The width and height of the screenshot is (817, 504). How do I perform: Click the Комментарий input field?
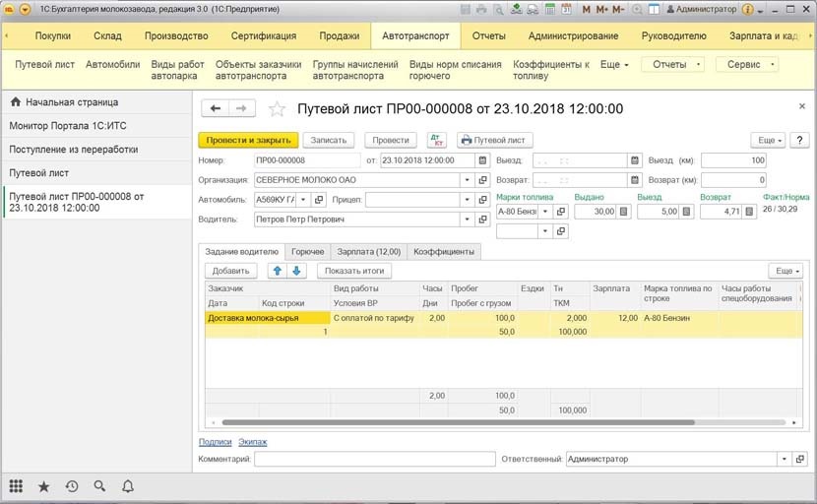(375, 459)
